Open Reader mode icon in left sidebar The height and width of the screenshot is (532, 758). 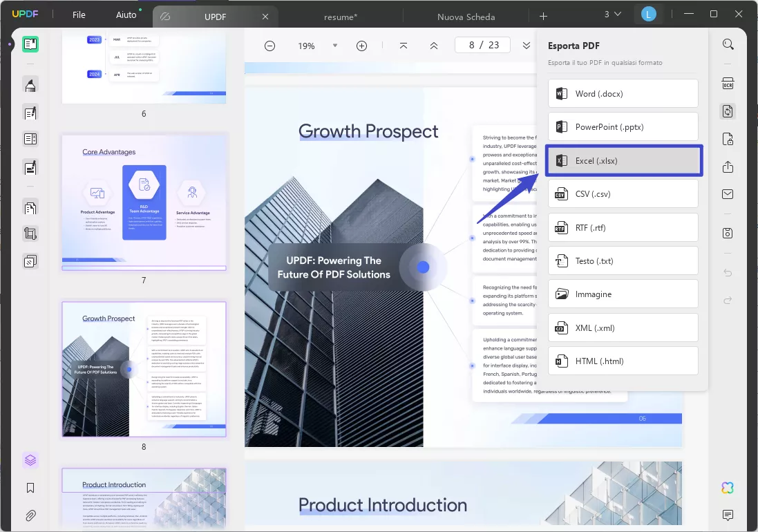pos(30,44)
